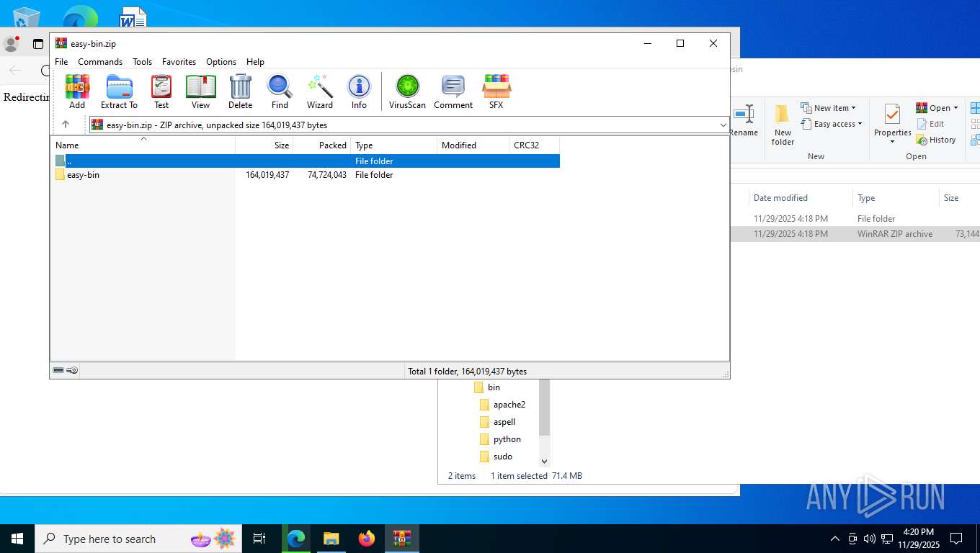Expand the Open dropdown in Explorer ribbon

tap(956, 108)
